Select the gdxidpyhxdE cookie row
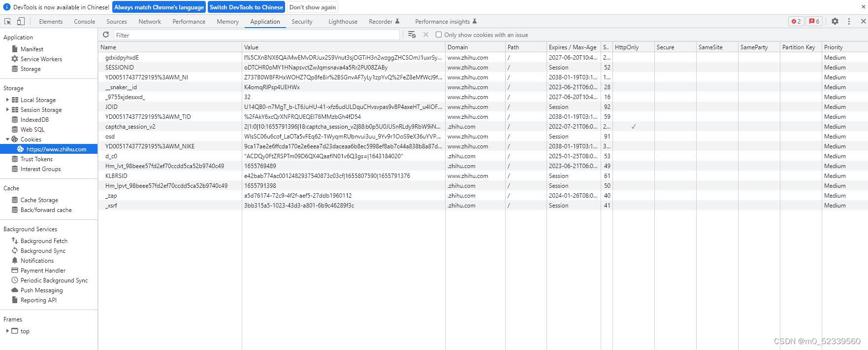868x350 pixels. 483,57
